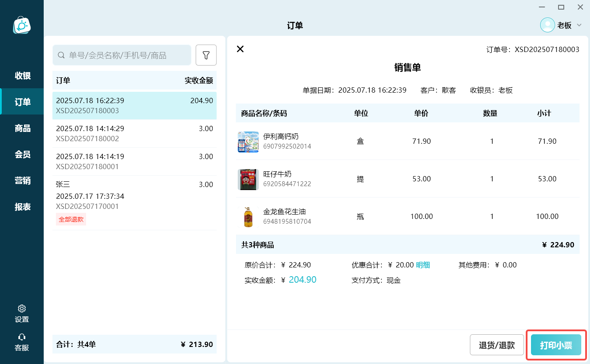Contact 客服 via the headset icon
The width and height of the screenshot is (590, 364).
[x=22, y=337]
